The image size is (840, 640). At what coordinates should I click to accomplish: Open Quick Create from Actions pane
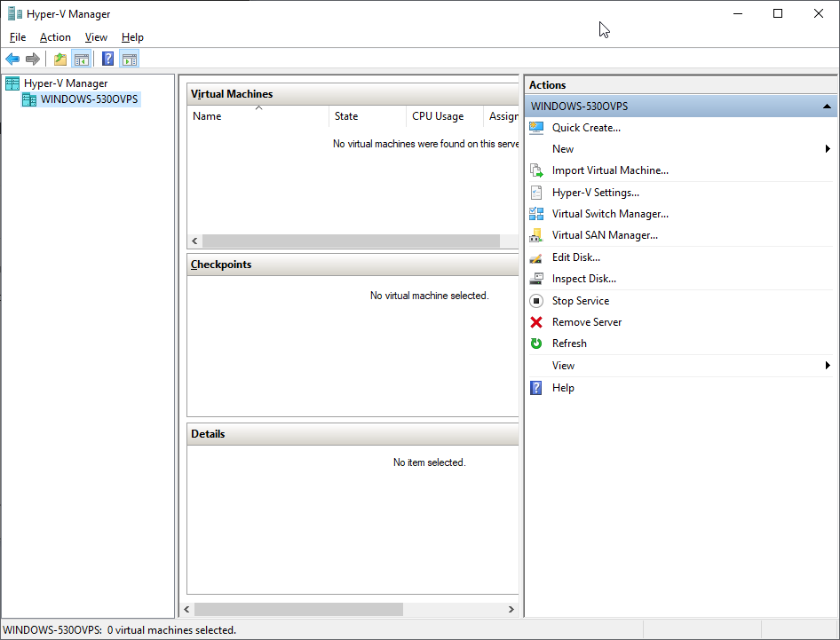(586, 128)
